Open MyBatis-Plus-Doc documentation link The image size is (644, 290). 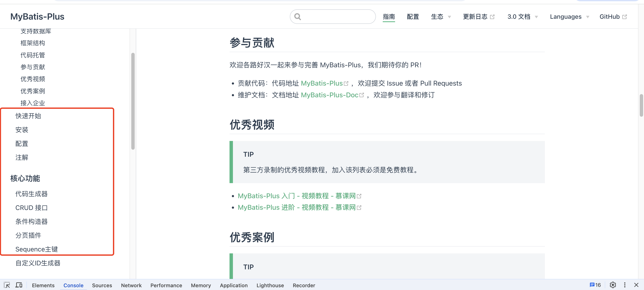(329, 95)
